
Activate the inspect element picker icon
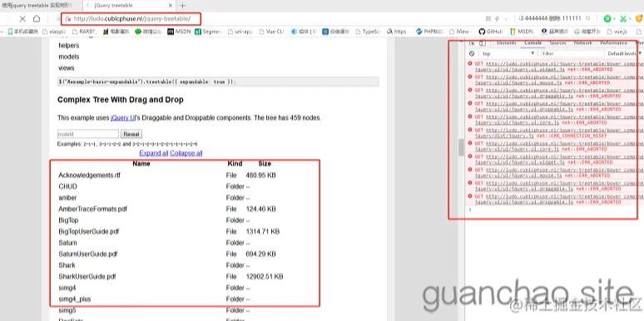tap(472, 43)
